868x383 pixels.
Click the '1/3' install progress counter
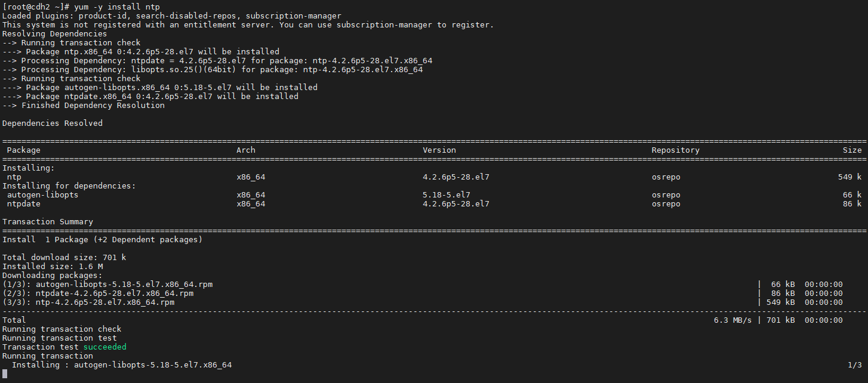855,365
